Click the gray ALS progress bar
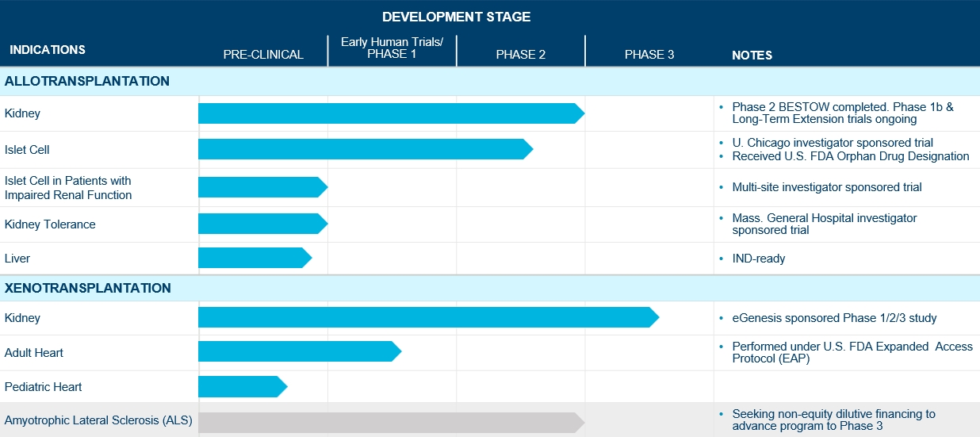Viewport: 980px width, 437px height. click(390, 423)
